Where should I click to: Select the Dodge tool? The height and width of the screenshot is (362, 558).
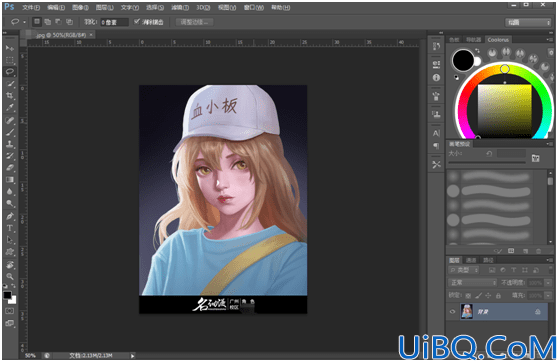(x=10, y=203)
